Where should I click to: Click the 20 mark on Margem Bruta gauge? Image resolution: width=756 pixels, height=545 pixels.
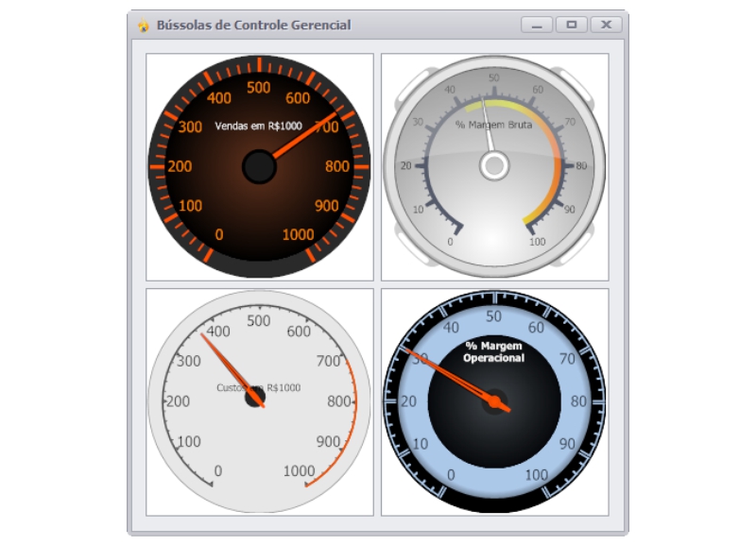pos(406,165)
